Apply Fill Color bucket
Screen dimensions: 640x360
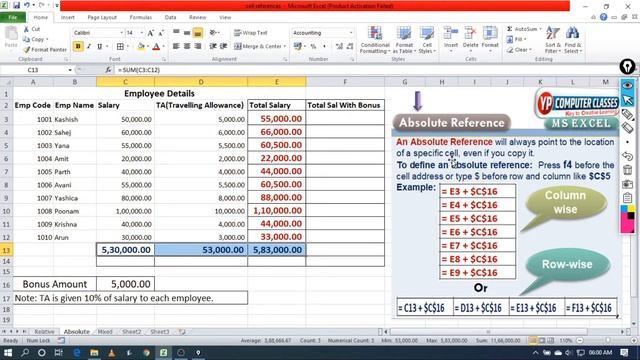click(x=141, y=47)
